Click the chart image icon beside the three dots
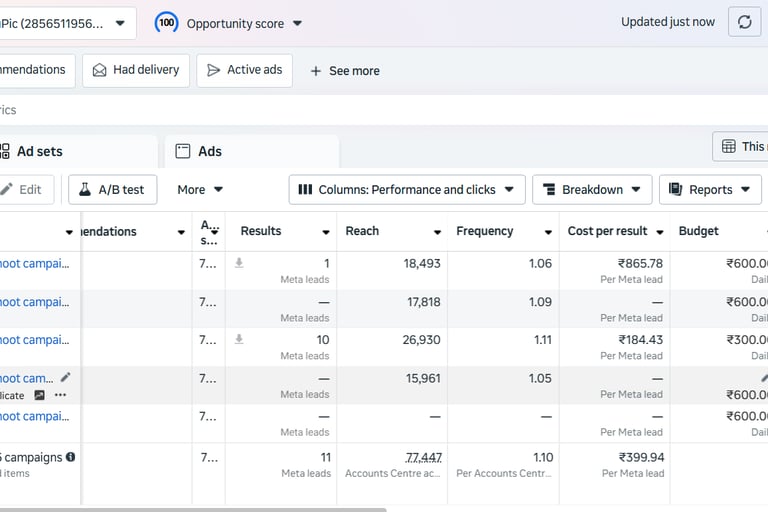This screenshot has height=512, width=768. (x=40, y=395)
